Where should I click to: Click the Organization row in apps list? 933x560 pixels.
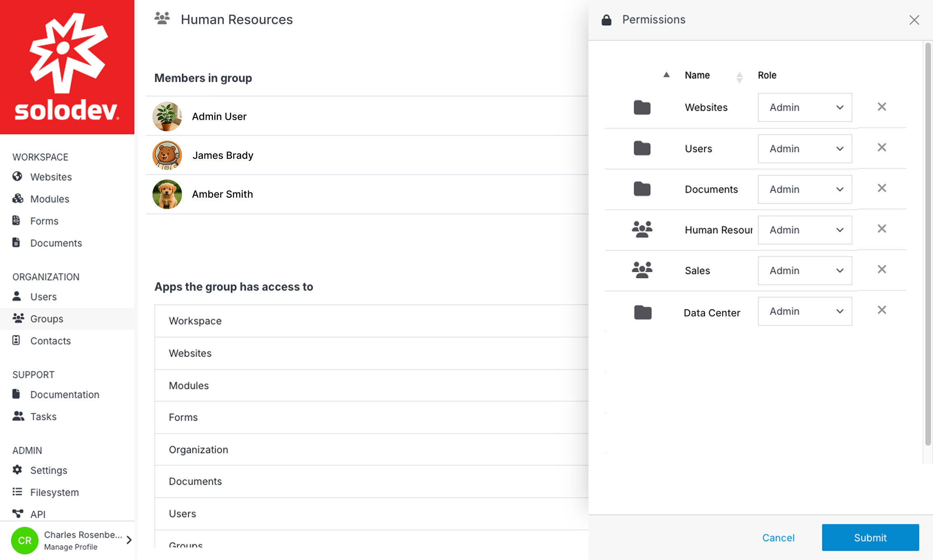[x=371, y=449]
